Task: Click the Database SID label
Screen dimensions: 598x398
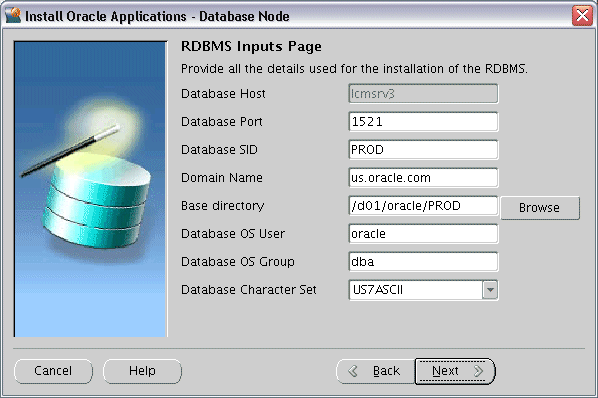Action: 219,150
